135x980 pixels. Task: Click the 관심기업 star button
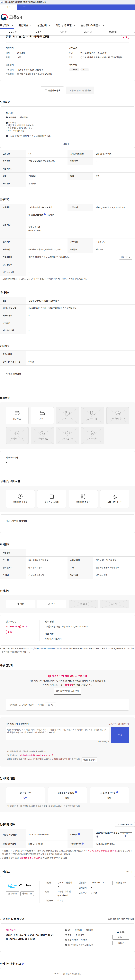(x=13, y=894)
